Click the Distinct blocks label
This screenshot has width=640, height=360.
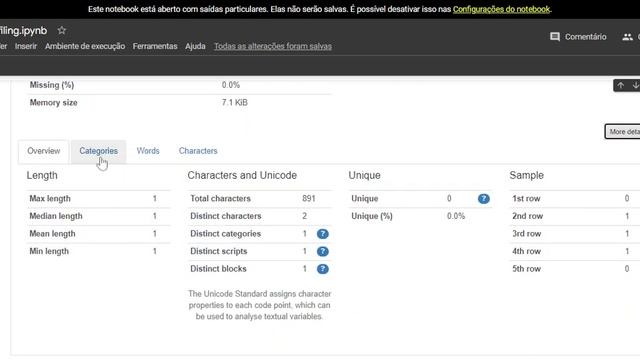pyautogui.click(x=218, y=269)
